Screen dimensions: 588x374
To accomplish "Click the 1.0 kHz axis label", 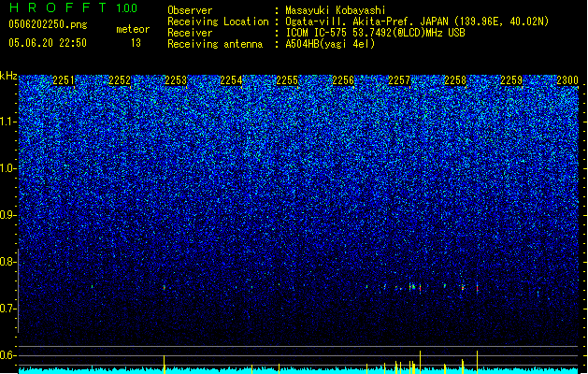I will (x=7, y=168).
